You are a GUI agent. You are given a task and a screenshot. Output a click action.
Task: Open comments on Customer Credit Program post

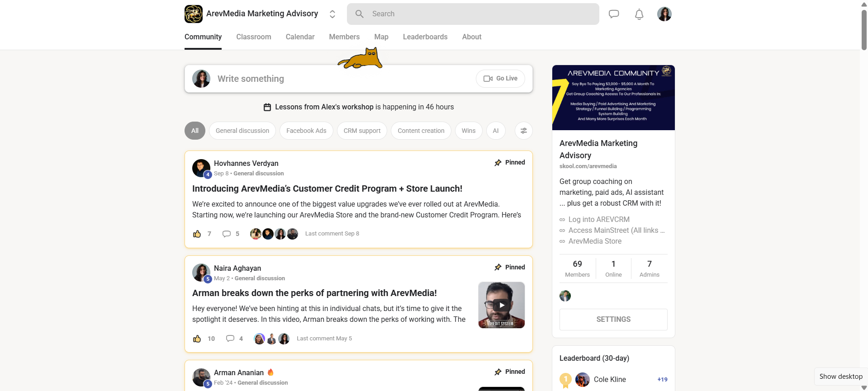coord(227,234)
